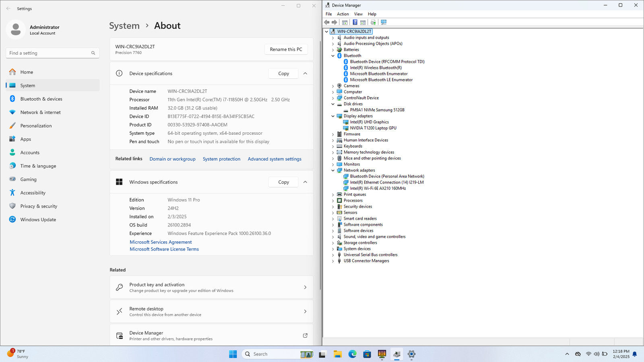Open Domain or workgroup link
The image size is (644, 362).
tap(172, 159)
